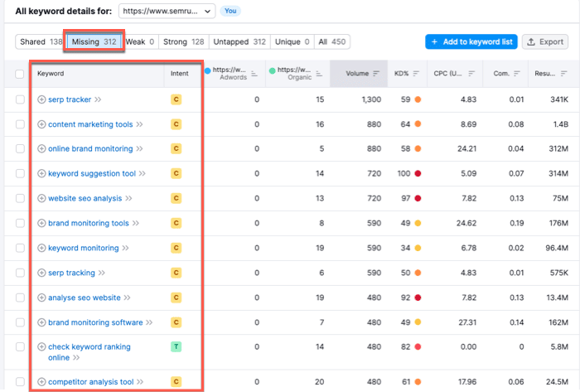
Task: Toggle the select-all checkbox in table header
Action: tap(20, 74)
